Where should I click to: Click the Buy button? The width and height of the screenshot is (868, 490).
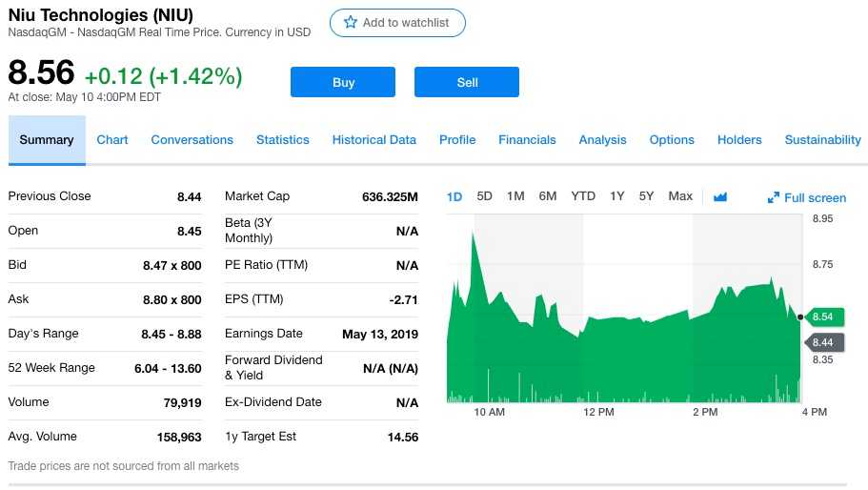(x=343, y=82)
